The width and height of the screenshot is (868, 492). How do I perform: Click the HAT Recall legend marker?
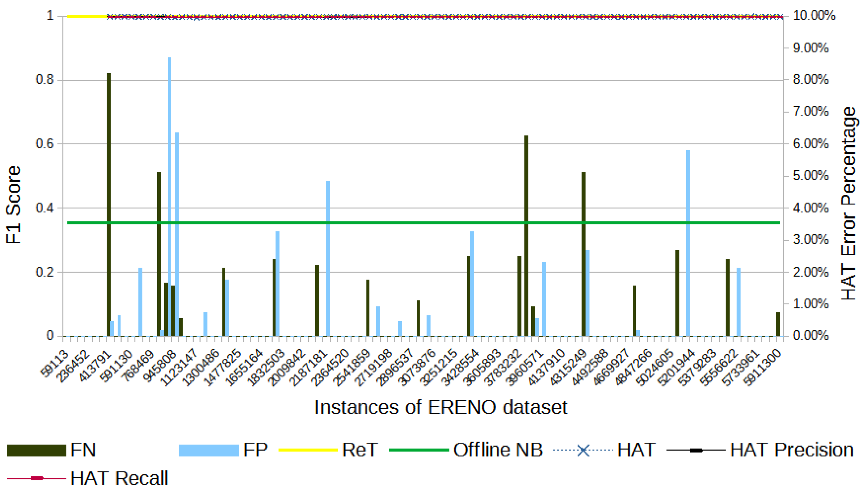36,478
